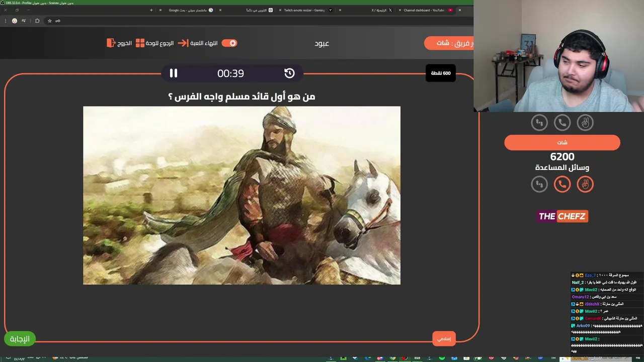Click the دور فريق : شات turn banner
Viewport: 644px width, 362px height.
click(x=449, y=43)
